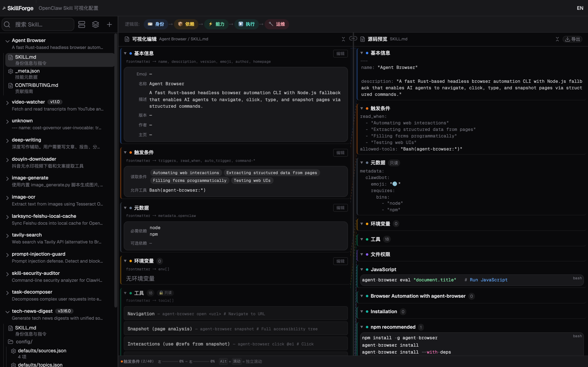Collapse all sections in the 可视化编辑 panel header

(x=343, y=39)
